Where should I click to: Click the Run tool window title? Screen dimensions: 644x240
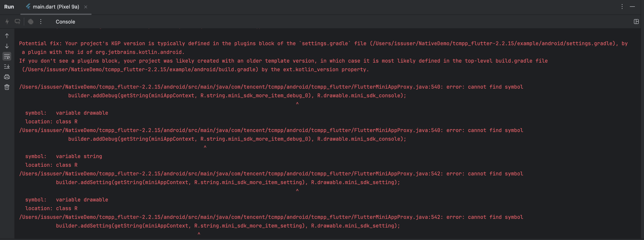[9, 7]
